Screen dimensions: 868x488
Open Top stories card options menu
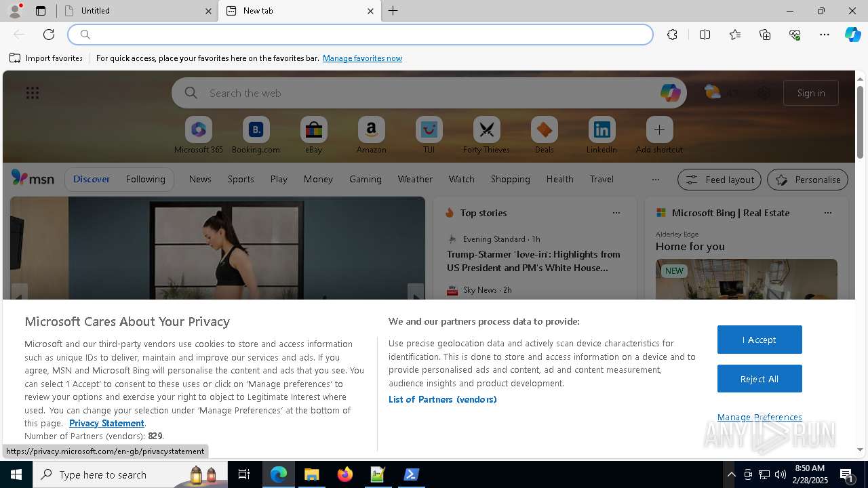616,213
